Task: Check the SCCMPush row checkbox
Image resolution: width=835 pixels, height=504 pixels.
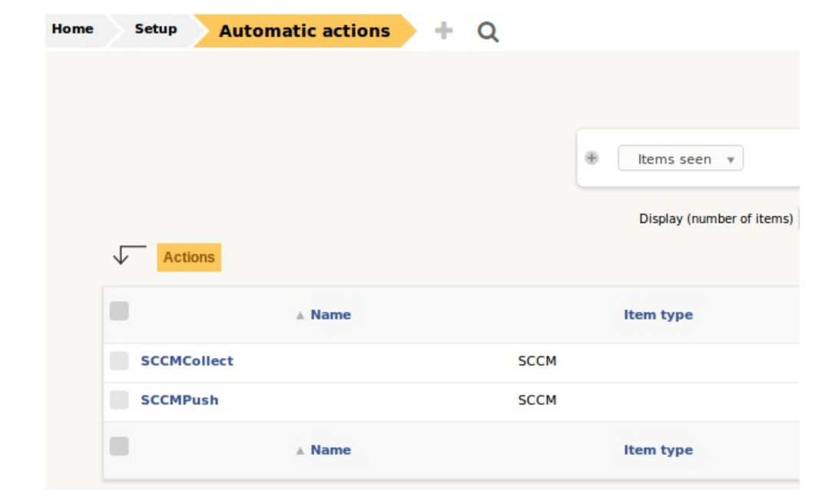Action: pyautogui.click(x=119, y=400)
